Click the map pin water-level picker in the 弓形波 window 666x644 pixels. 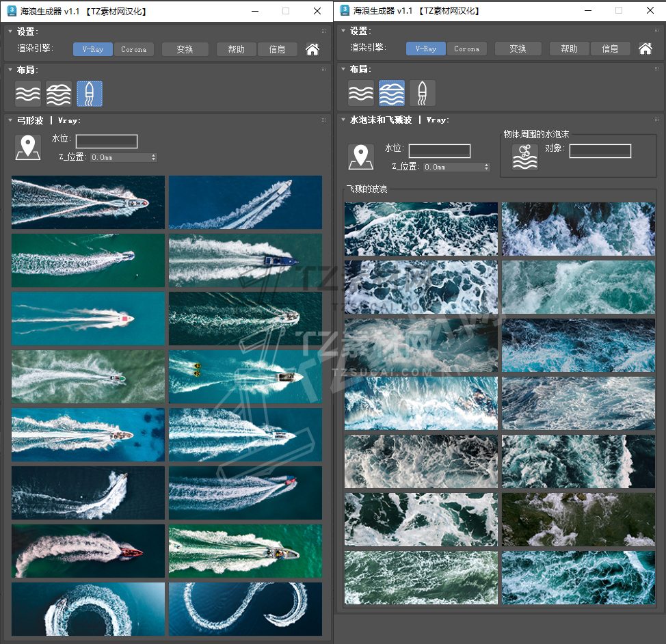[x=28, y=148]
